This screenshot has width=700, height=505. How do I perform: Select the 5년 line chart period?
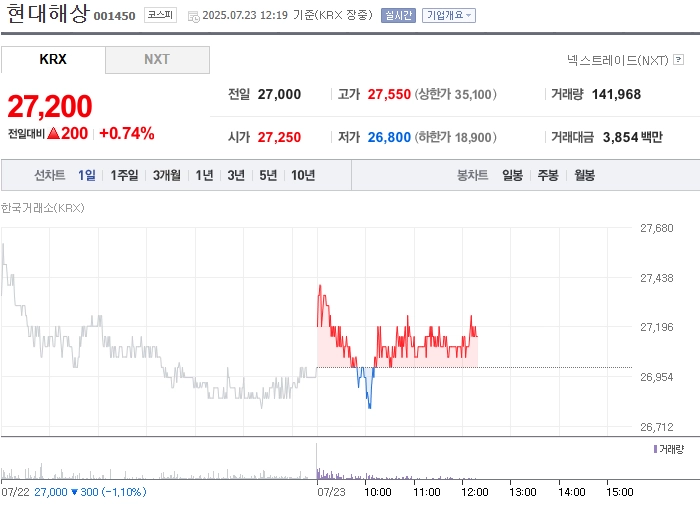268,175
